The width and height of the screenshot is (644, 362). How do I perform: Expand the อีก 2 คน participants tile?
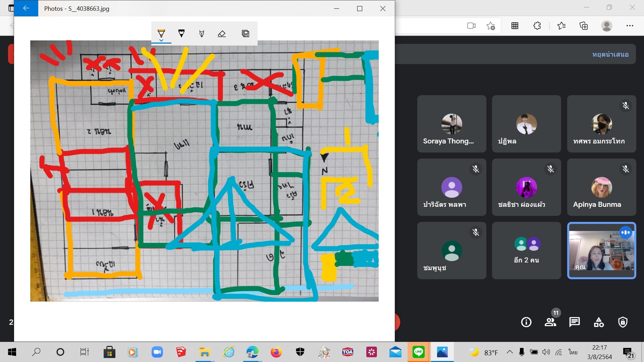[x=526, y=250]
